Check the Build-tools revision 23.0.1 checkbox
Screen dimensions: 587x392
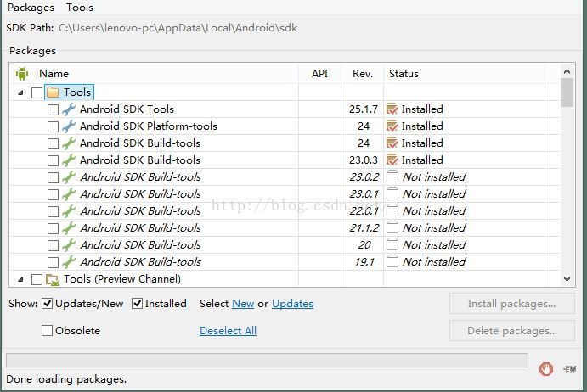53,194
